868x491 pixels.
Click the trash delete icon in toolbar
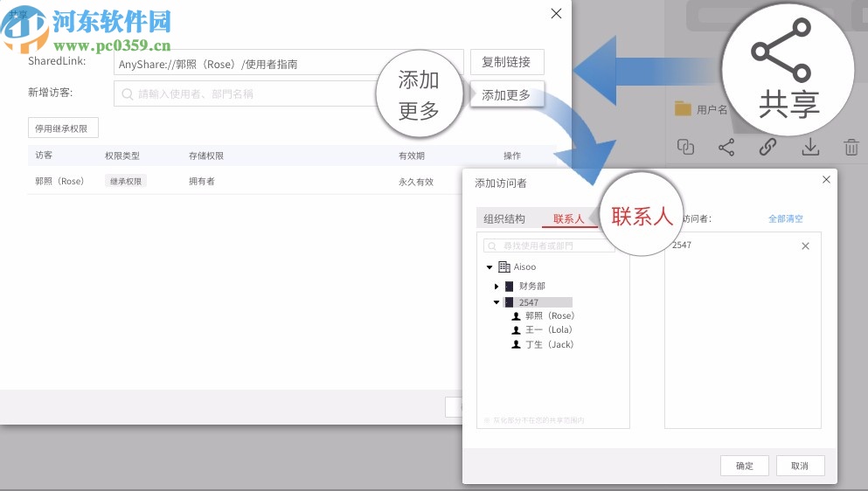pos(851,148)
